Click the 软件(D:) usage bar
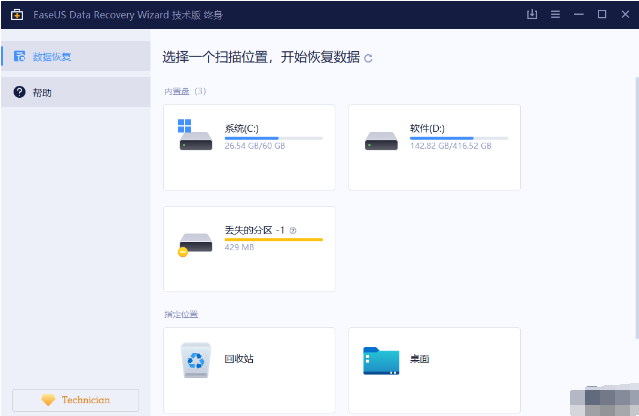The height and width of the screenshot is (416, 639). coord(458,138)
